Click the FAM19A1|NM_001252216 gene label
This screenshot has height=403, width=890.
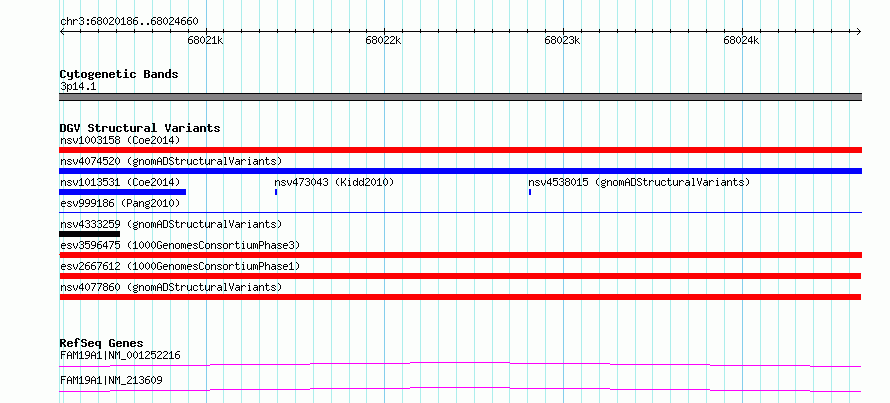point(120,356)
